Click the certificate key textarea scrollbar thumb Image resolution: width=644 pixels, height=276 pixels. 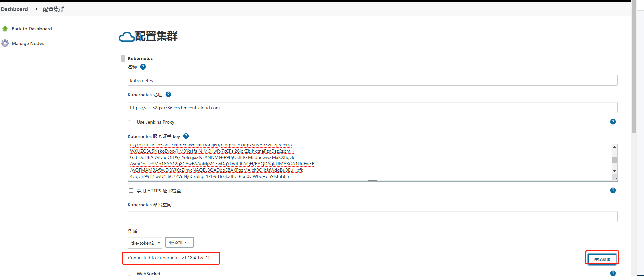[x=614, y=160]
